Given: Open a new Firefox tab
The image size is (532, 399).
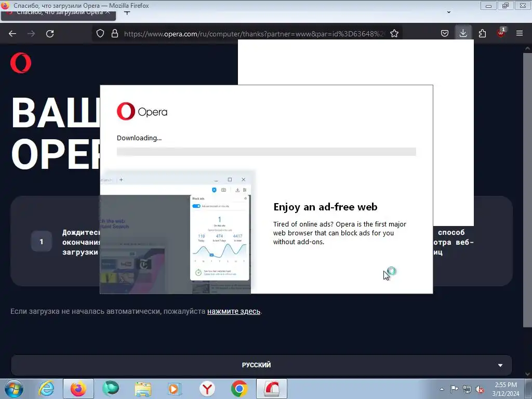Looking at the screenshot, I should (127, 12).
